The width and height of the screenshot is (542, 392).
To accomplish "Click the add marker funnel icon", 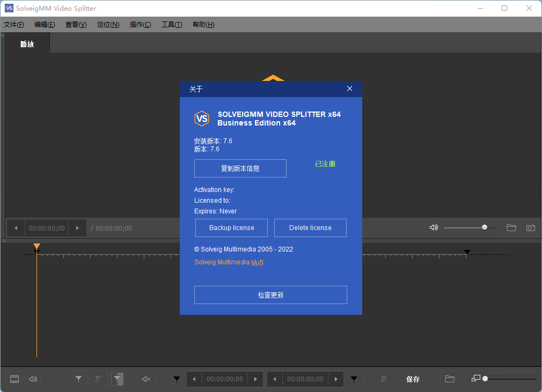I will pos(79,379).
